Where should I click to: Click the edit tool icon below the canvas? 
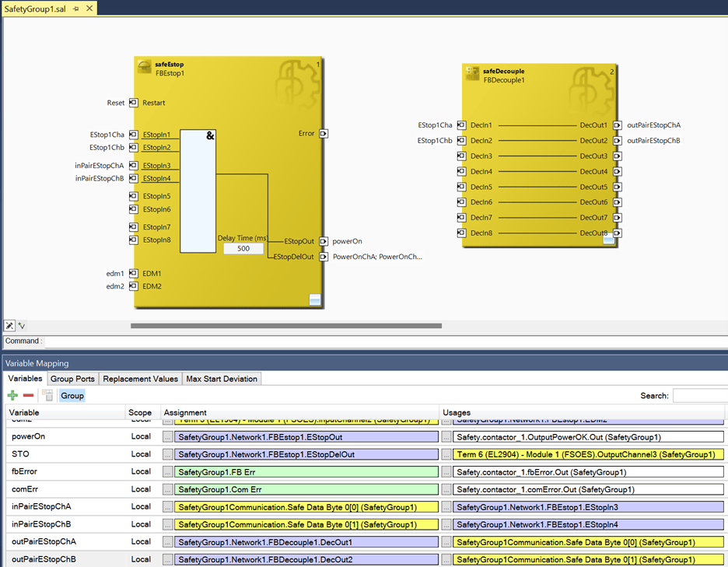pyautogui.click(x=9, y=326)
